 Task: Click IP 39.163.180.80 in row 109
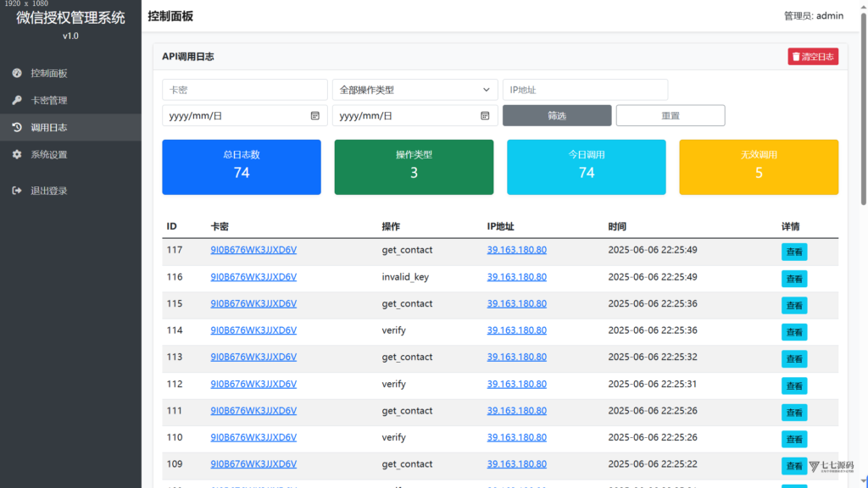coord(516,464)
